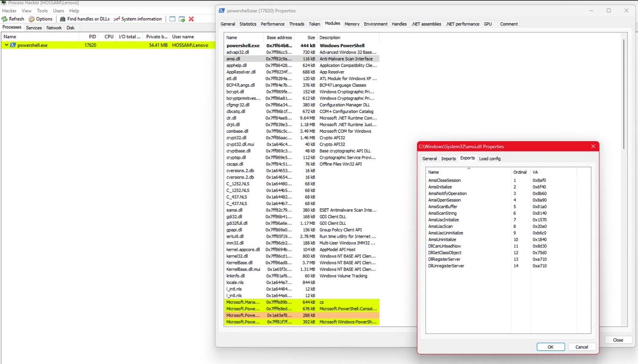Switch to the Disk tab
Image resolution: width=638 pixels, height=364 pixels.
pyautogui.click(x=70, y=28)
